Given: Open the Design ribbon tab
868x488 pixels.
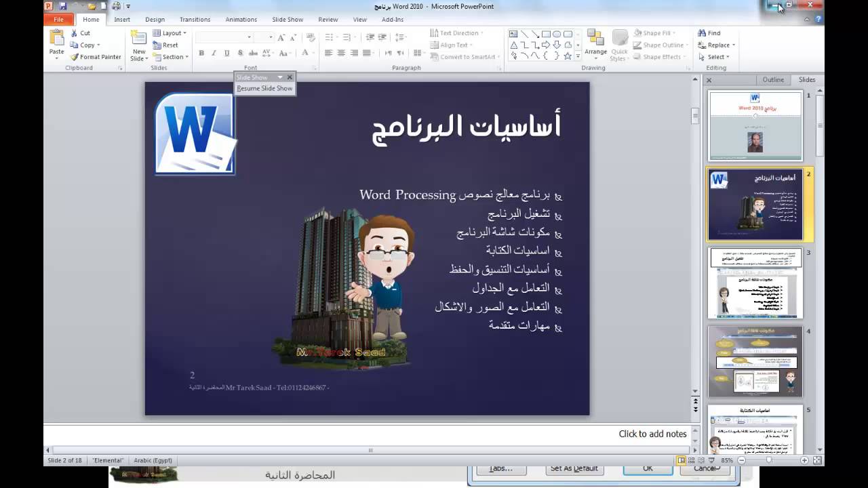Looking at the screenshot, I should [x=155, y=20].
